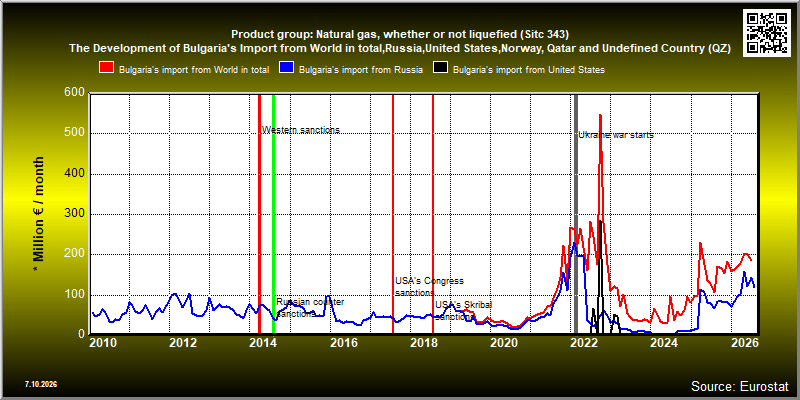Click the "Russian counter sanctions" annotation
Screen dimensions: 800x400
[x=310, y=308]
